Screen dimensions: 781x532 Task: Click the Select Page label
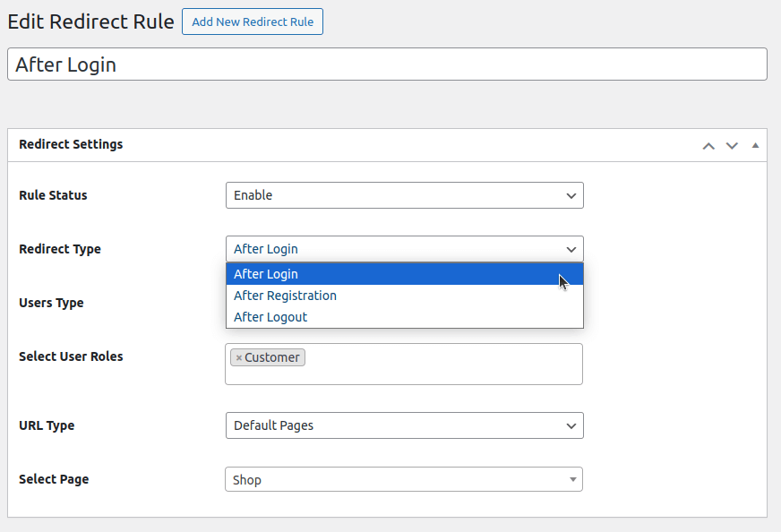click(x=54, y=479)
